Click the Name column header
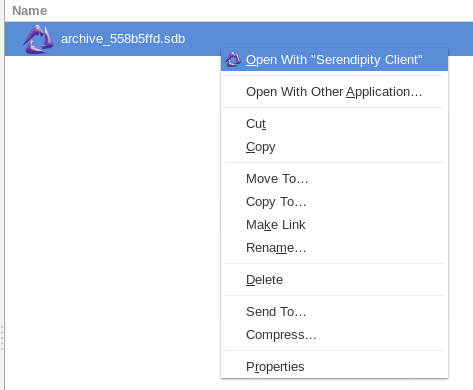Image resolution: width=473 pixels, height=390 pixels. 30,11
